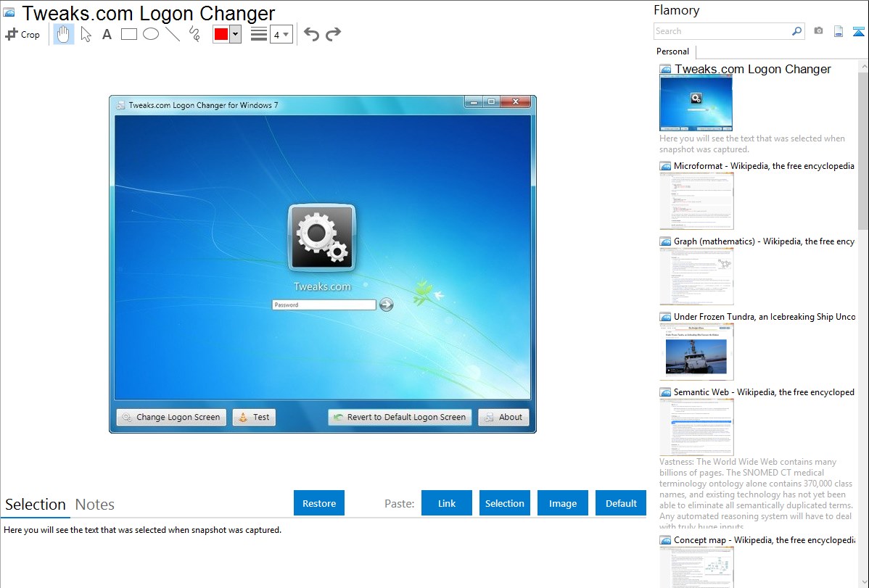This screenshot has height=588, width=869.
Task: Minimize the Logon Changer window in screenshot
Action: click(x=473, y=102)
